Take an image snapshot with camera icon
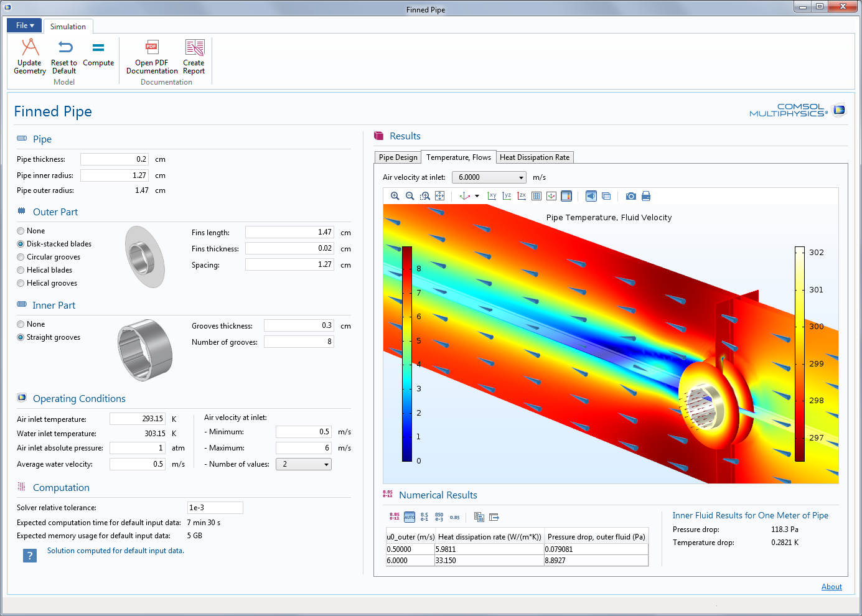Screen dimensions: 862x616 coord(631,196)
